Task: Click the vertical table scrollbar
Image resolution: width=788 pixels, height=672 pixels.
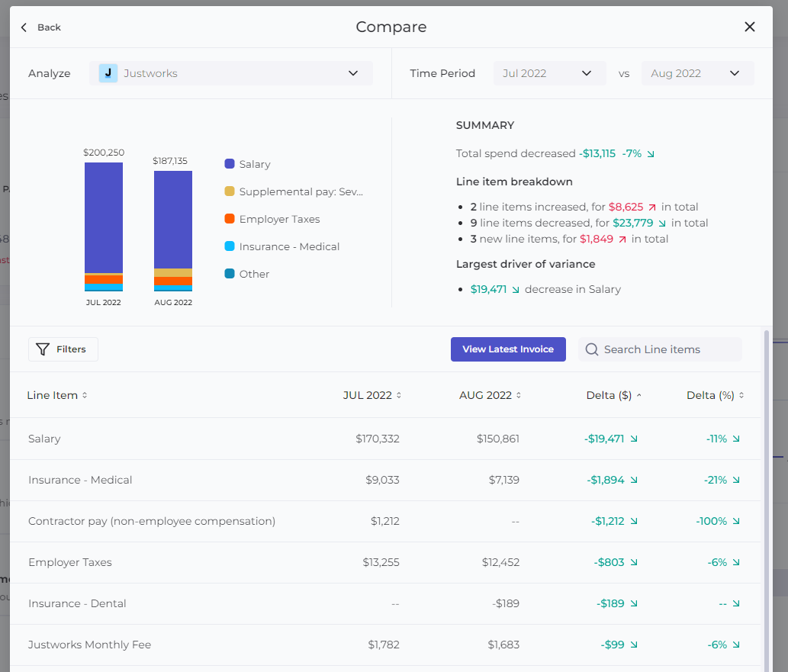Action: pyautogui.click(x=767, y=499)
